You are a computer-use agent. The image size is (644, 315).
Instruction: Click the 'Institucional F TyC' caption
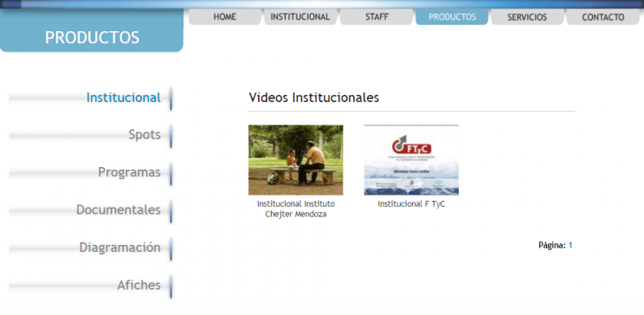(411, 204)
